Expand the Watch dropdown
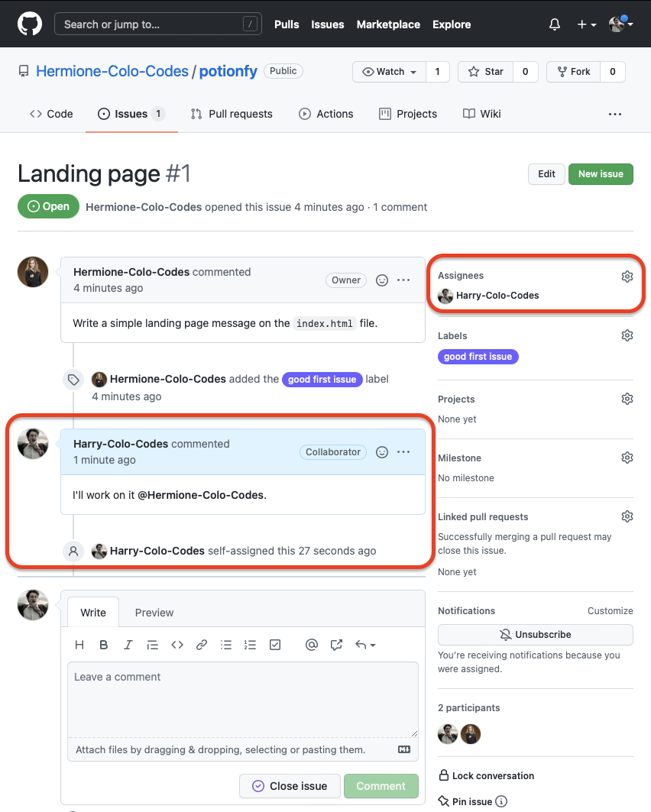The width and height of the screenshot is (651, 812). [390, 72]
